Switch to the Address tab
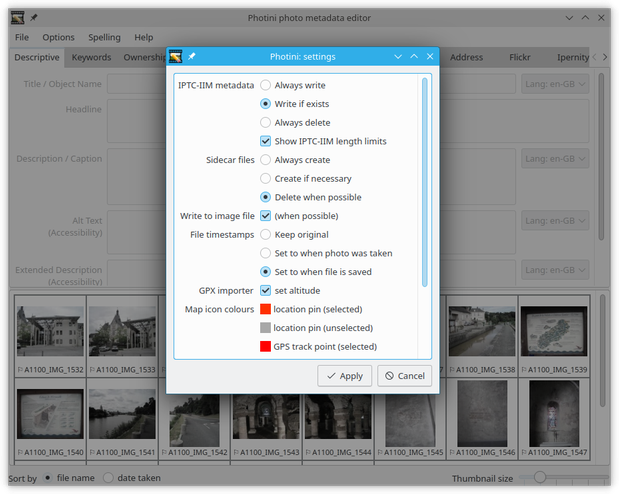 (x=466, y=57)
